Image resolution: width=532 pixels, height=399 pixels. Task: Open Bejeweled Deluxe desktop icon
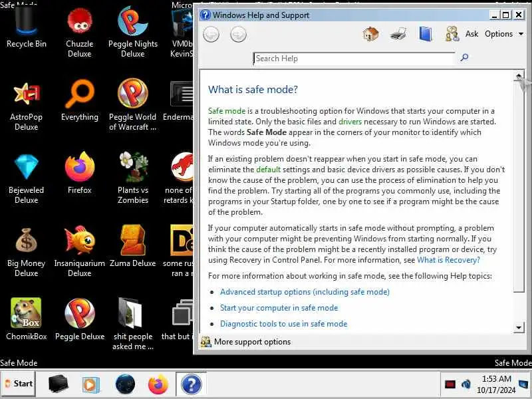click(26, 178)
